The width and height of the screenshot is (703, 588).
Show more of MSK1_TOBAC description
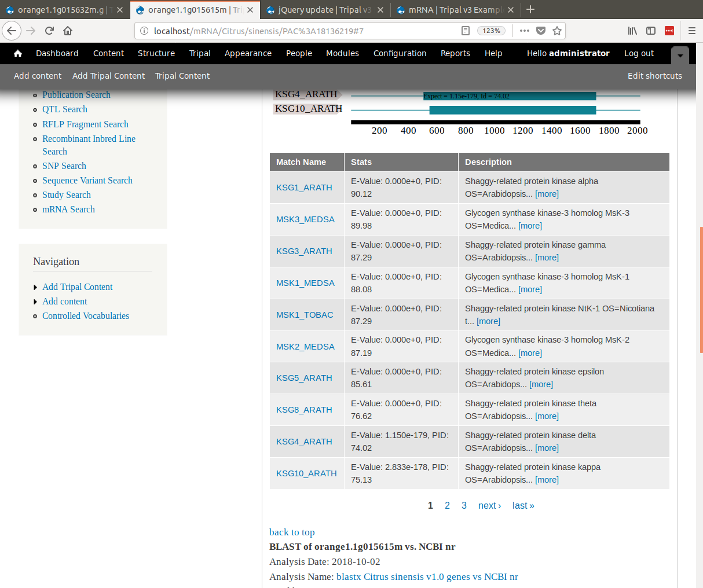click(x=488, y=321)
